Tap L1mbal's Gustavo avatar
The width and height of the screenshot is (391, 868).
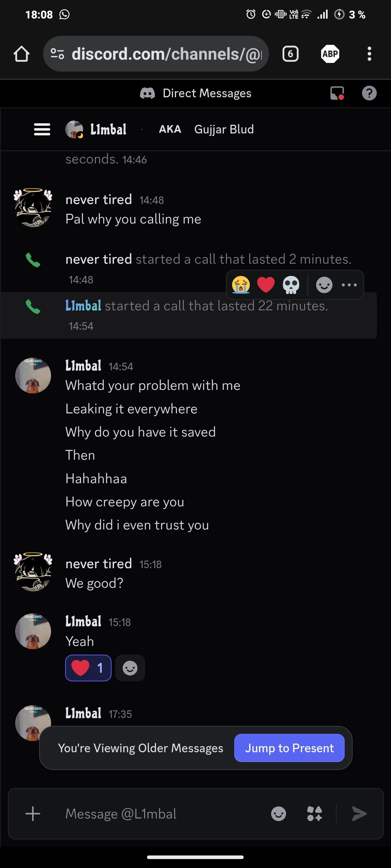(33, 375)
